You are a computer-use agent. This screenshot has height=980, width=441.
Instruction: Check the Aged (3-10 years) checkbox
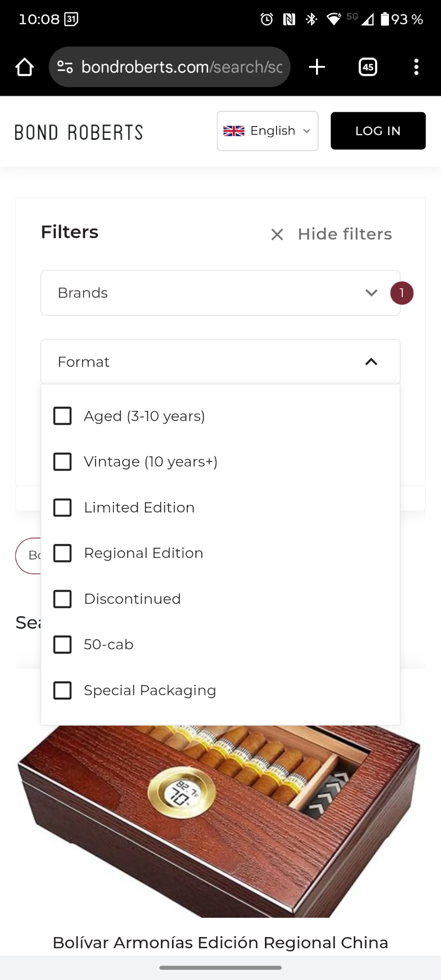[x=63, y=416]
